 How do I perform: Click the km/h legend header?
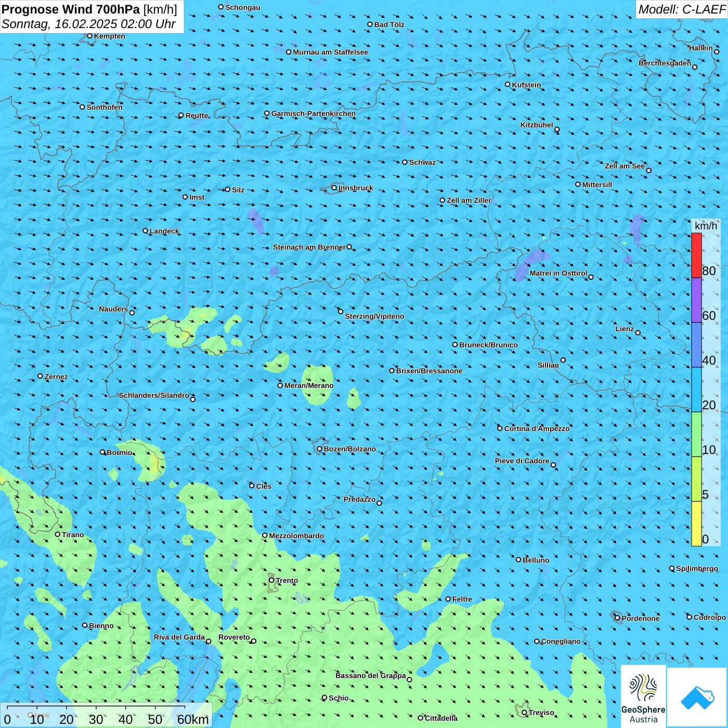[706, 226]
